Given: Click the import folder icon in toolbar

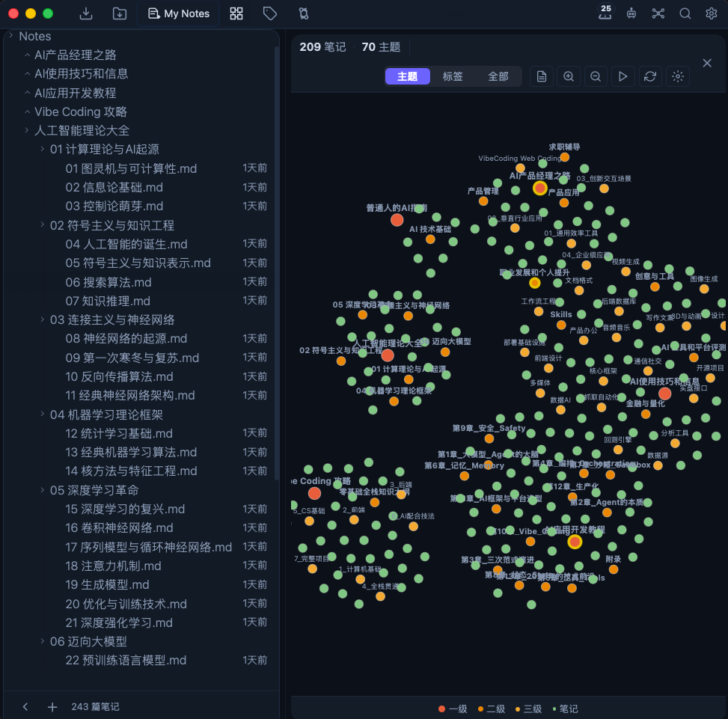Looking at the screenshot, I should (x=119, y=13).
